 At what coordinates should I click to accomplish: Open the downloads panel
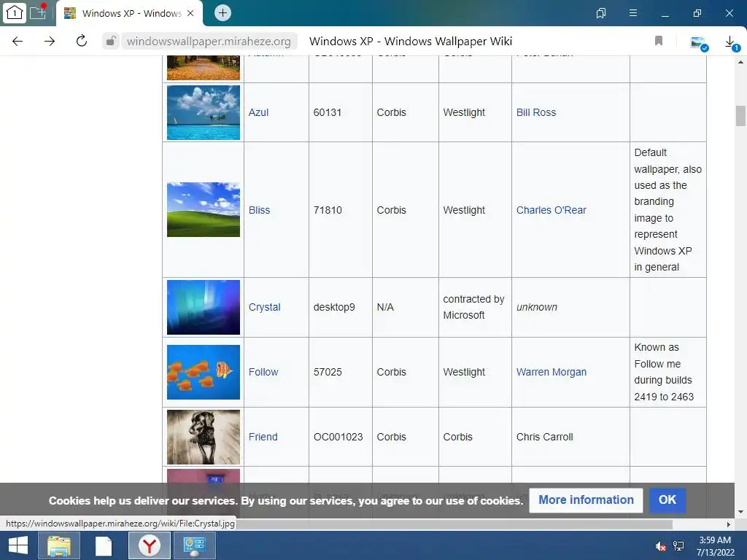tap(731, 43)
